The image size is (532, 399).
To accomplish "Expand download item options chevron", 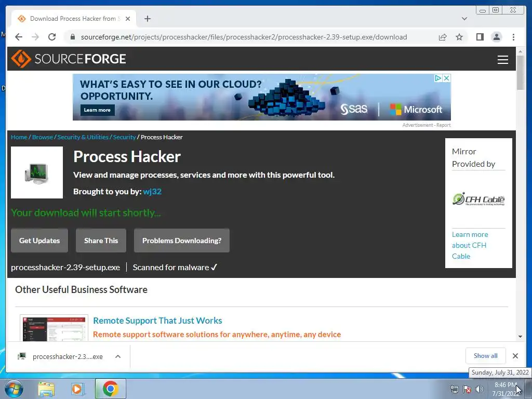I will tap(118, 356).
